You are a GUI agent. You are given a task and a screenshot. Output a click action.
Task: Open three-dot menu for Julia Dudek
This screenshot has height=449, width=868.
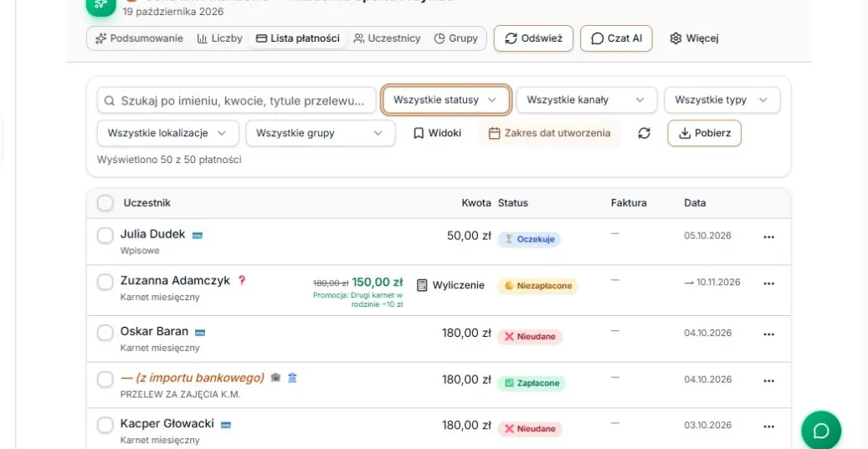[x=769, y=237]
